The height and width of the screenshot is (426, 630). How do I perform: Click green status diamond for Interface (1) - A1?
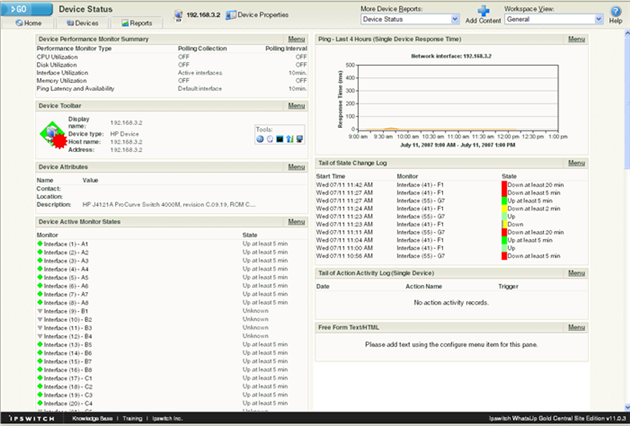[x=40, y=244]
